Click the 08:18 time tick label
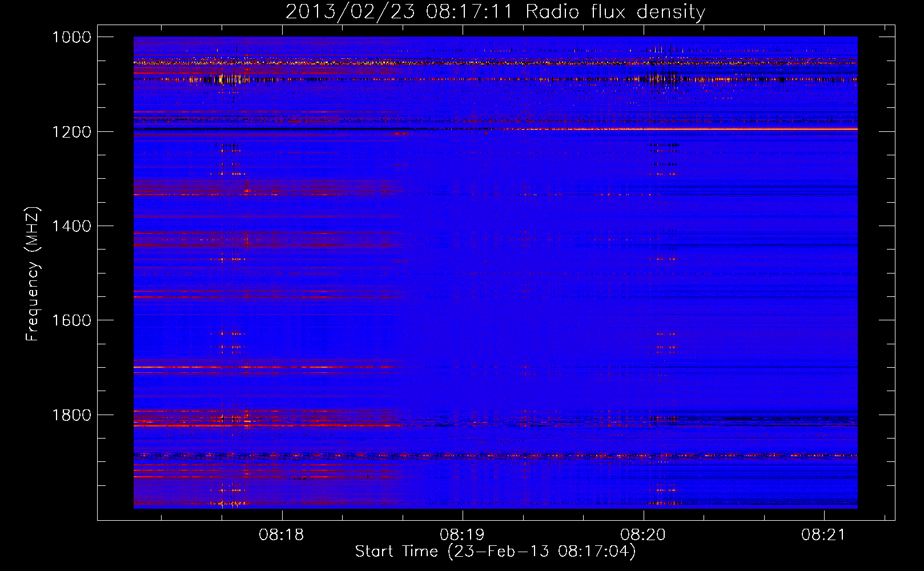This screenshot has width=924, height=571. pos(281,534)
